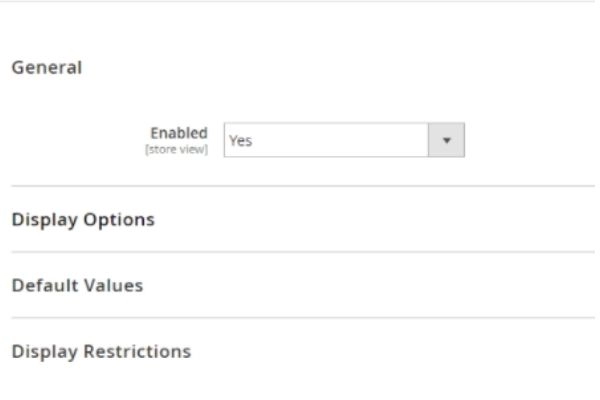The height and width of the screenshot is (400, 600).
Task: Click the Yes value in Enabled field
Action: 241,141
